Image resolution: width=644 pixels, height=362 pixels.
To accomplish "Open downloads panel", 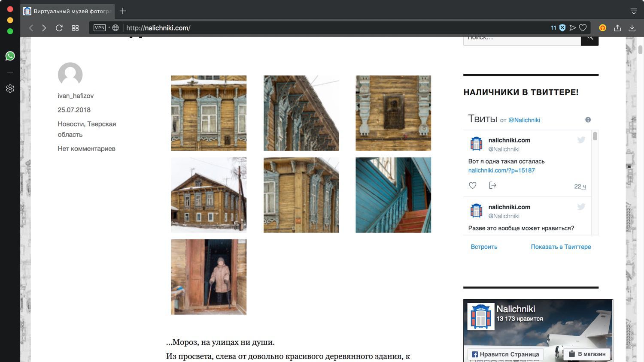I will pyautogui.click(x=632, y=28).
